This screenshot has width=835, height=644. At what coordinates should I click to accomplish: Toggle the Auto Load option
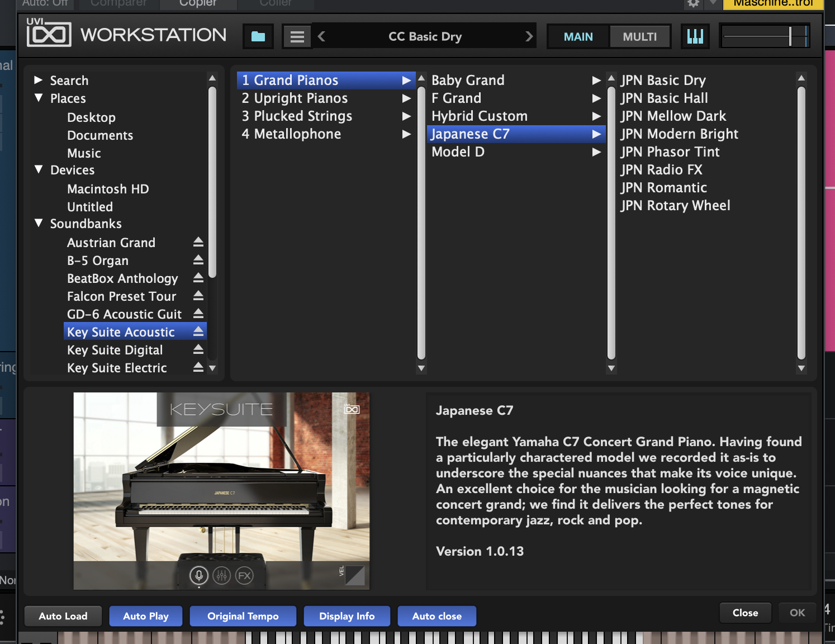point(63,616)
